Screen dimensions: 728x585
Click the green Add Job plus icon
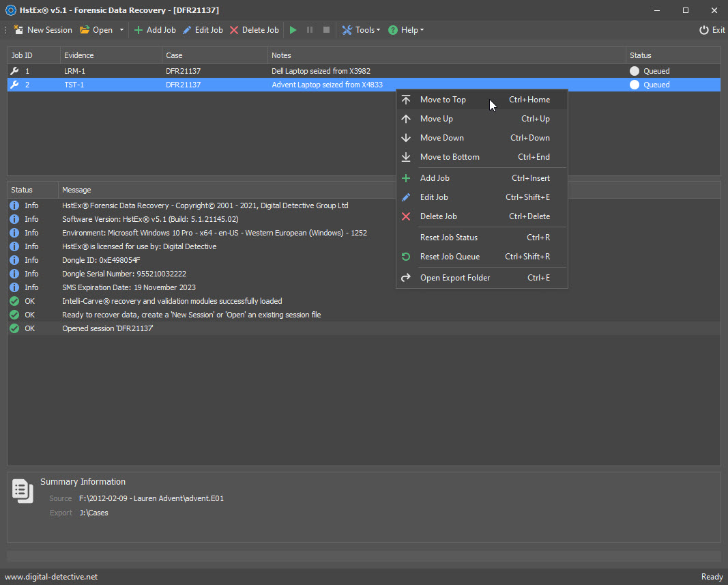(x=138, y=30)
